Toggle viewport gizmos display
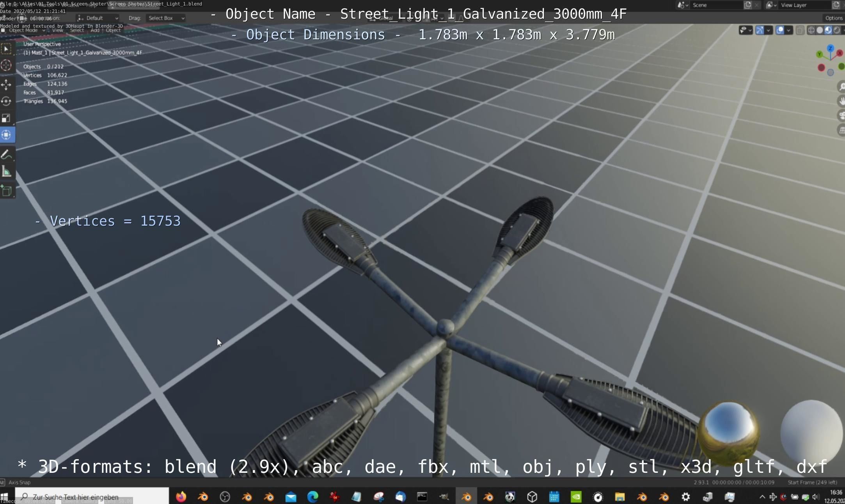The width and height of the screenshot is (845, 504). [x=760, y=30]
